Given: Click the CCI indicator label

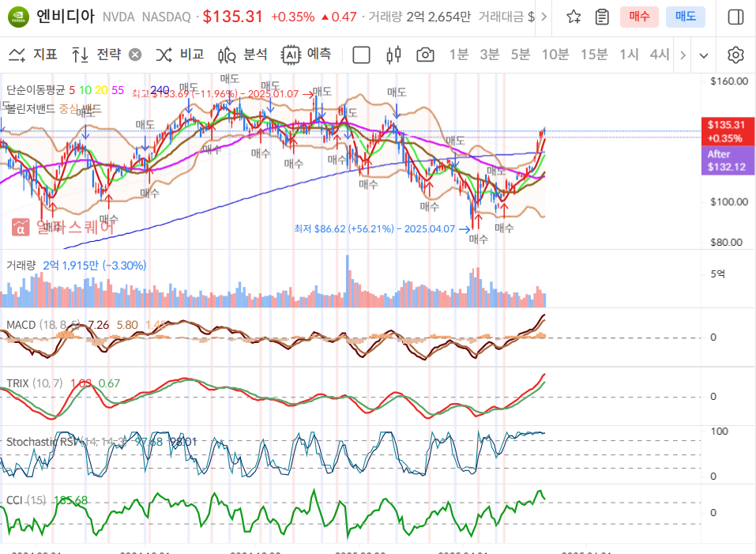Looking at the screenshot, I should [x=14, y=500].
